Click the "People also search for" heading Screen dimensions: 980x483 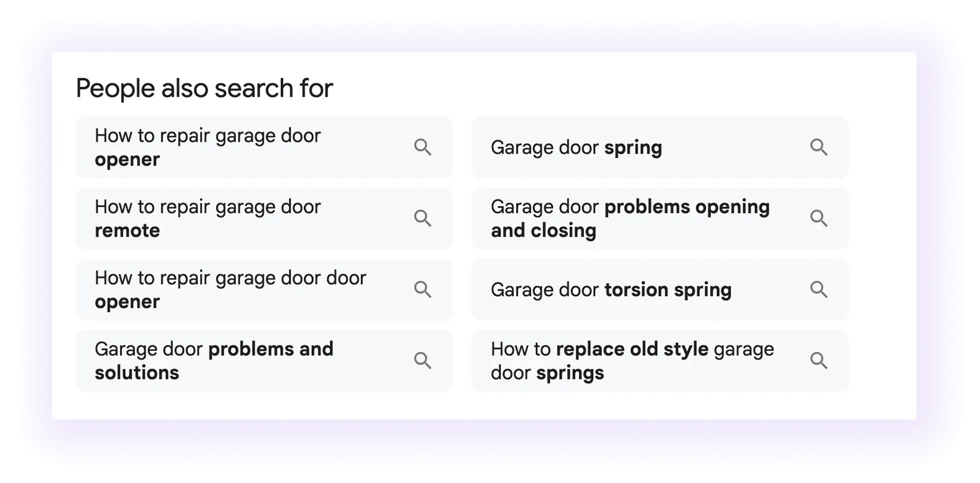[205, 88]
